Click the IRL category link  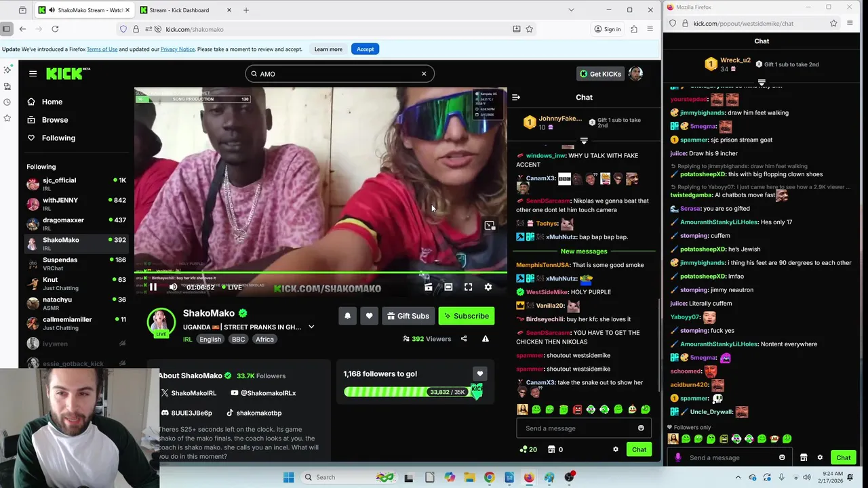point(188,340)
